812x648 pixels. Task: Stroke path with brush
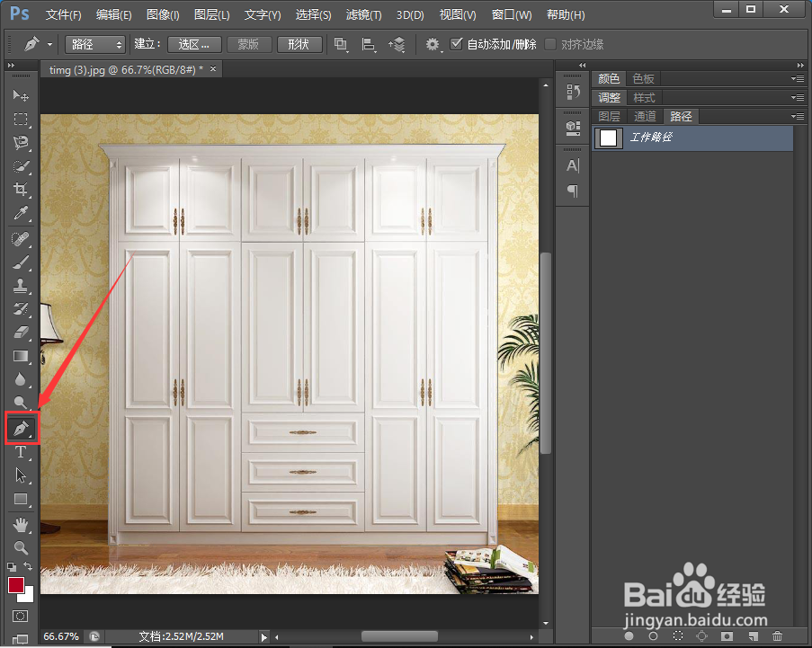pos(653,635)
